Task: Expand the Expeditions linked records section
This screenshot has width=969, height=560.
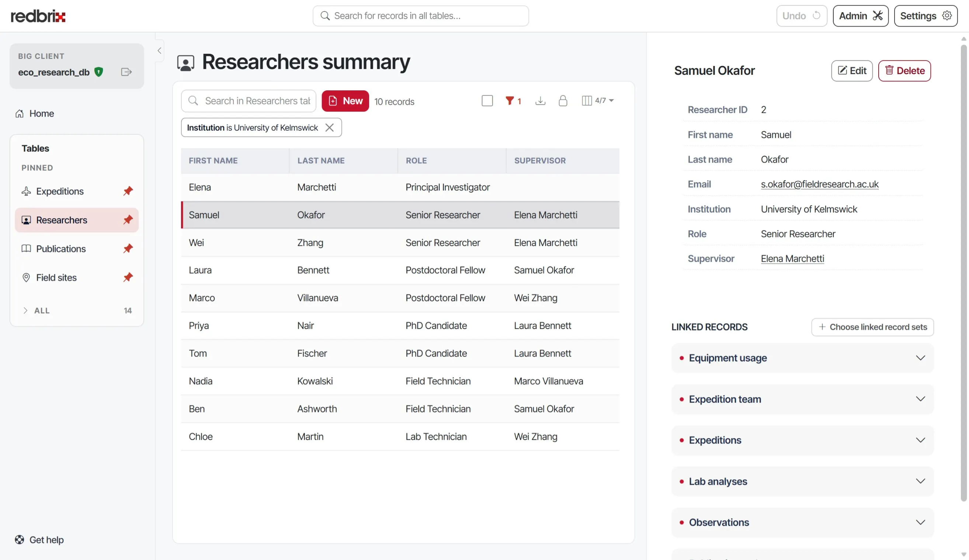Action: 802,440
